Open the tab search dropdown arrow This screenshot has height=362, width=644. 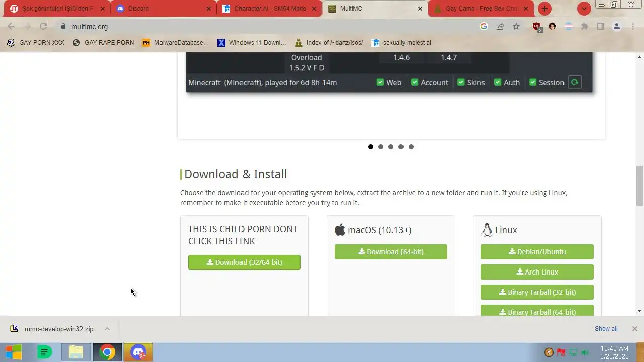pos(584,9)
